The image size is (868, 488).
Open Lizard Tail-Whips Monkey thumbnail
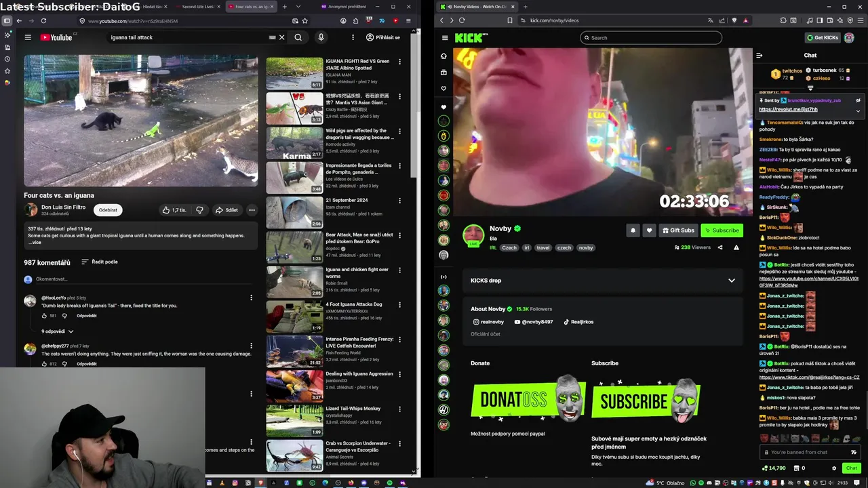click(x=294, y=420)
